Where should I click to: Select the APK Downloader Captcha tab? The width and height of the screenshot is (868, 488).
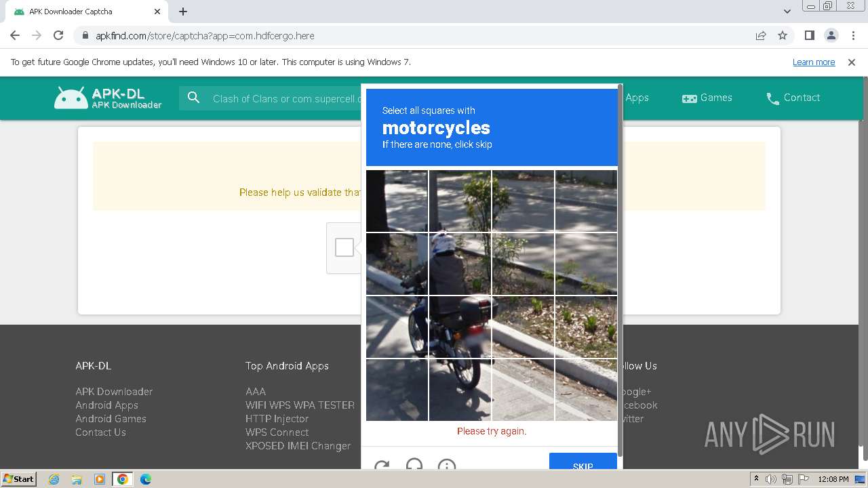[x=85, y=12]
